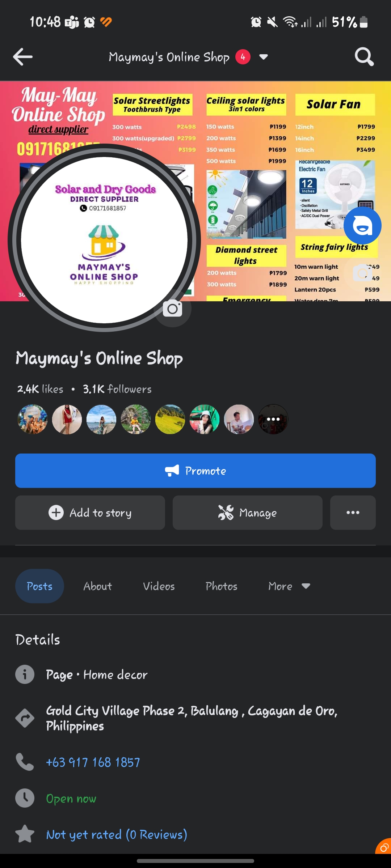Tap the Teams notification status icon
Viewport: 391px width, 868px height.
click(x=72, y=22)
